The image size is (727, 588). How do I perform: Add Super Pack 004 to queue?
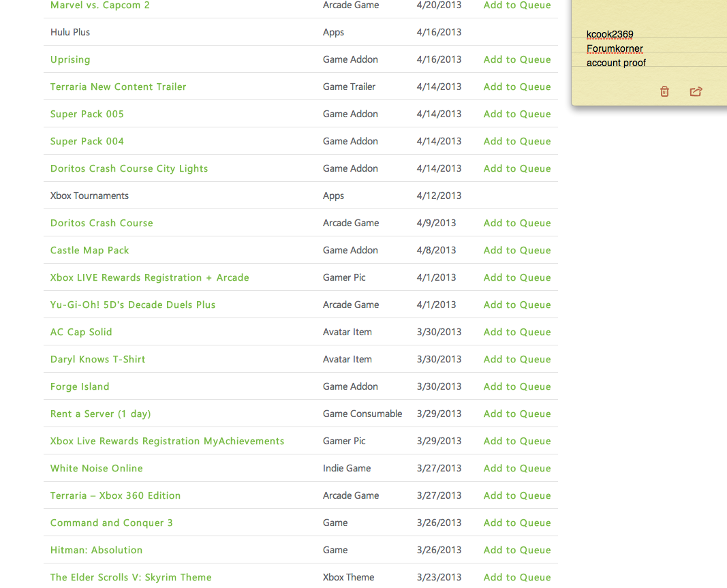coord(517,141)
